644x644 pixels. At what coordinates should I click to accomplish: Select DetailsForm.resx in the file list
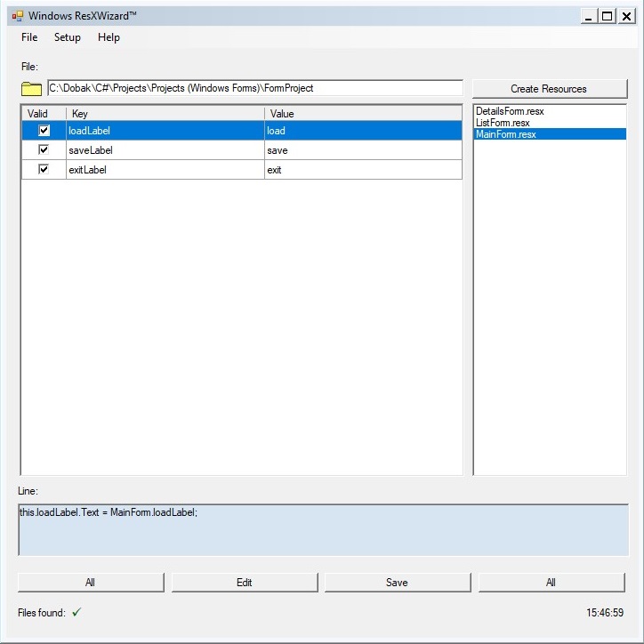[510, 111]
